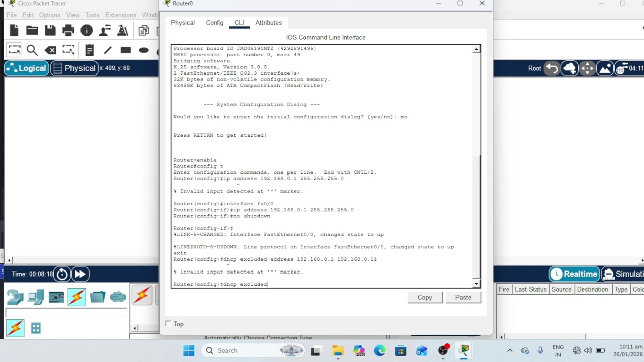
Task: Click the CLI scrollbar down arrow
Action: [x=476, y=284]
